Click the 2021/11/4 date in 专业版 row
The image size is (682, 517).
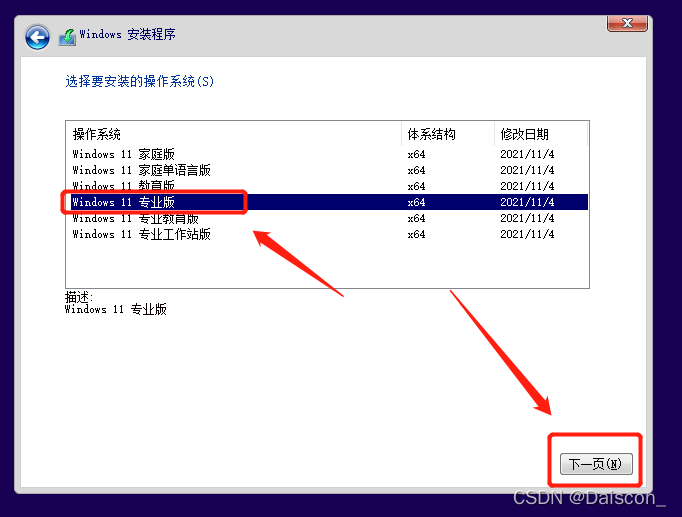(527, 202)
